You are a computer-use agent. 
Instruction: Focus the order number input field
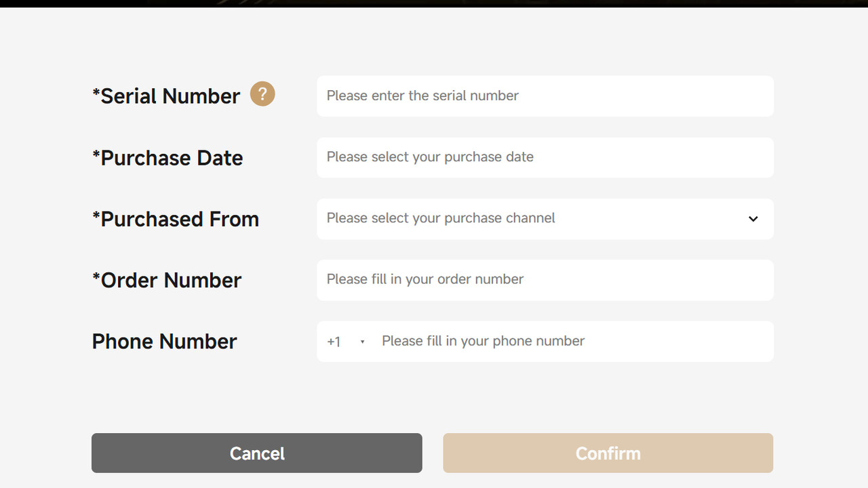[x=545, y=280]
